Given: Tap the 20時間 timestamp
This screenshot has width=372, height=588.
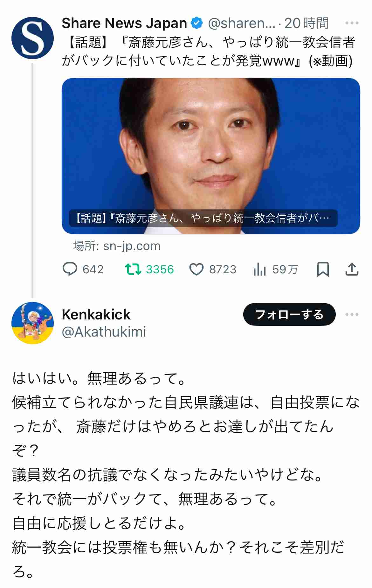Looking at the screenshot, I should point(306,23).
